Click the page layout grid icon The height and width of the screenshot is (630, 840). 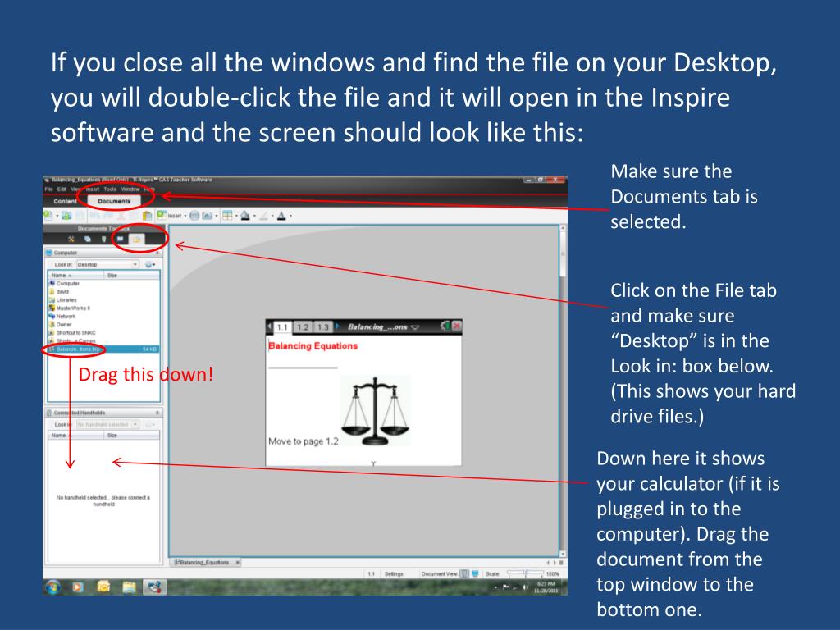[x=228, y=216]
